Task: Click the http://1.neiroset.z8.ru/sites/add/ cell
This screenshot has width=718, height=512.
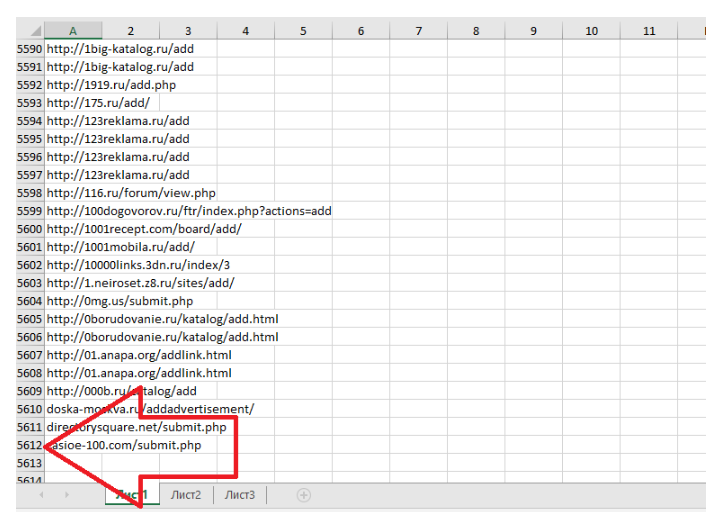Action: pos(140,283)
